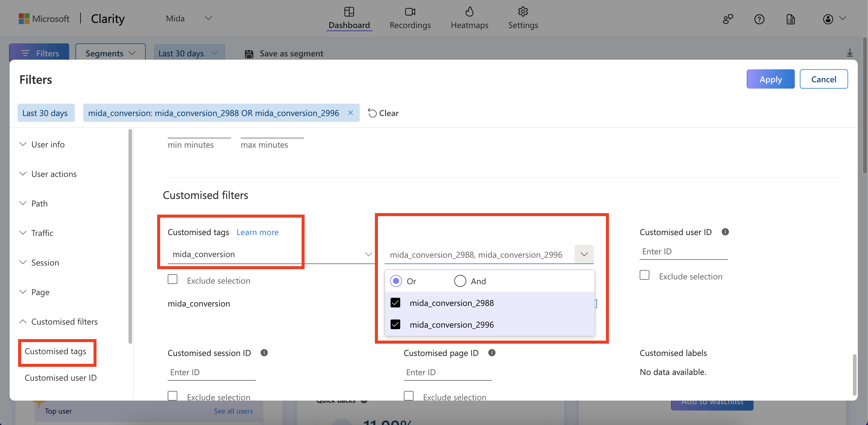
Task: Click the help question mark icon
Action: coord(759,19)
